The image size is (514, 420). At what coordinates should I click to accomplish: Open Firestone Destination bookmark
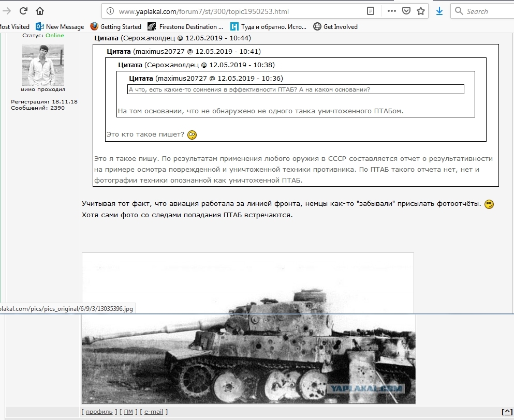(185, 27)
